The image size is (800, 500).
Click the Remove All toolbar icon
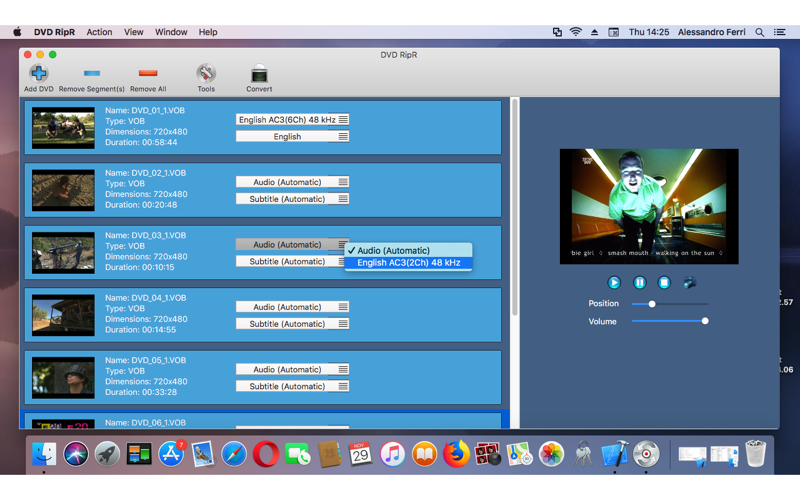(148, 74)
